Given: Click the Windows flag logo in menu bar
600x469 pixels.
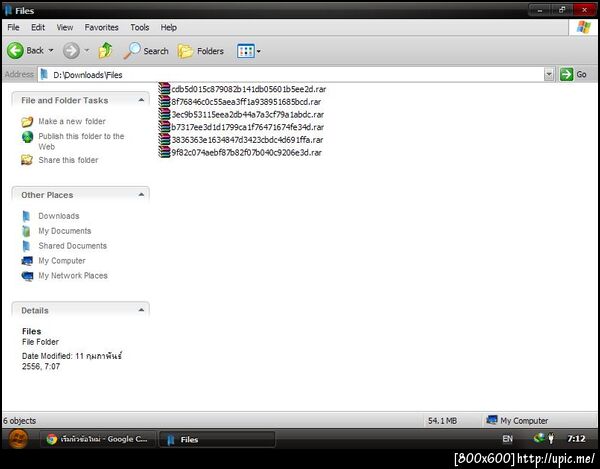Looking at the screenshot, I should (x=584, y=27).
